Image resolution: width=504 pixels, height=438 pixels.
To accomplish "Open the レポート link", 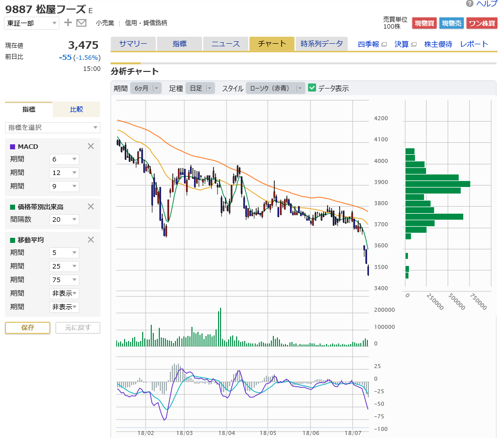I will coord(474,44).
